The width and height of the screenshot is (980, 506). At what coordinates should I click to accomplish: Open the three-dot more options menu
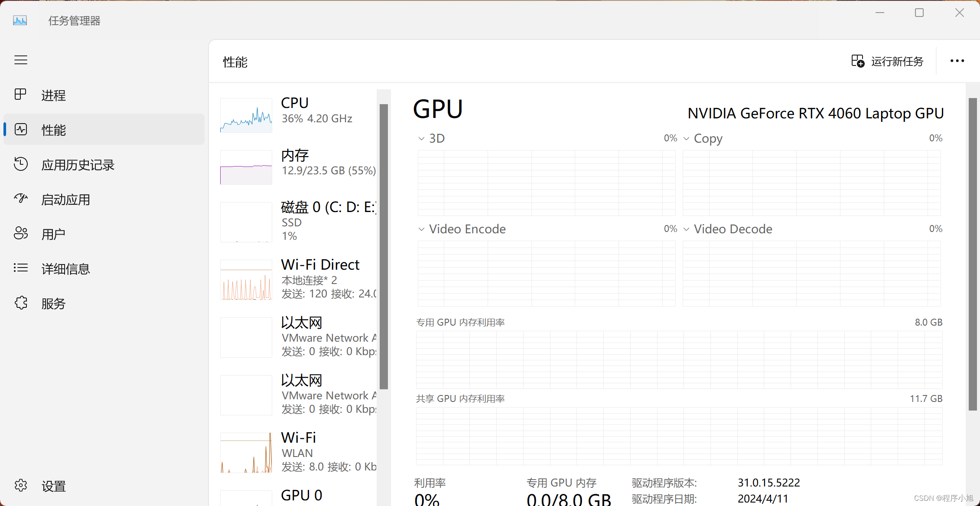point(957,61)
